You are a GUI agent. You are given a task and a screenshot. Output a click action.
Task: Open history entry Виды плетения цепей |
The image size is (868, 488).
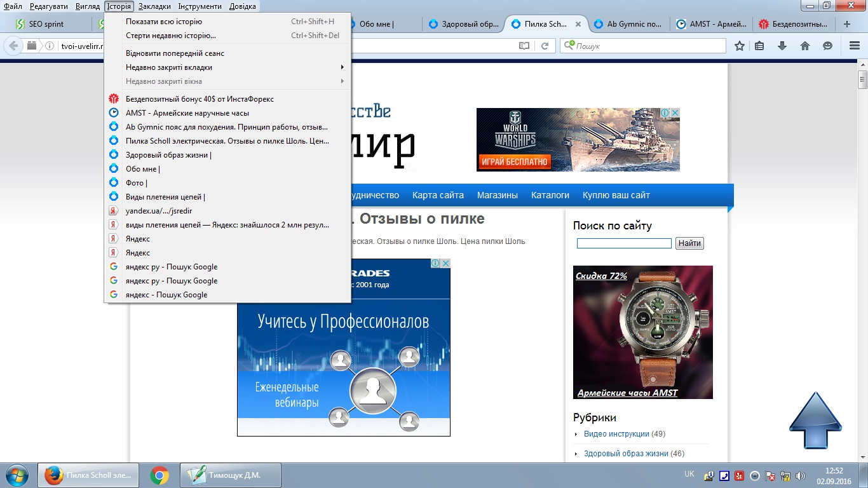(227, 197)
